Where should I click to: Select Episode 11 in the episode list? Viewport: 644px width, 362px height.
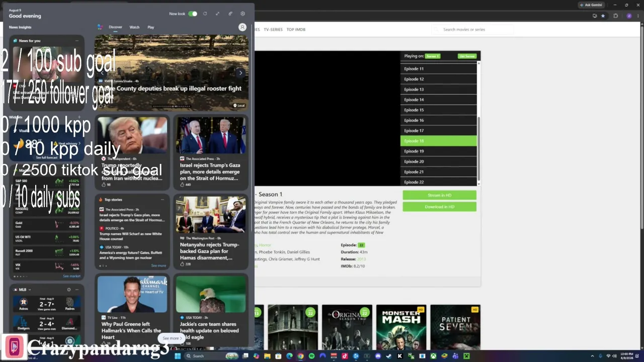[x=438, y=69]
